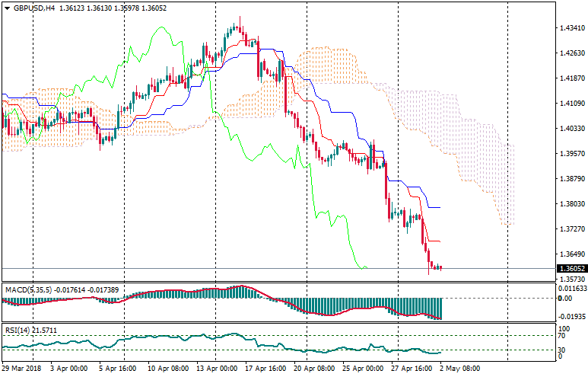Click the 1.38030 price axis label

pos(571,204)
